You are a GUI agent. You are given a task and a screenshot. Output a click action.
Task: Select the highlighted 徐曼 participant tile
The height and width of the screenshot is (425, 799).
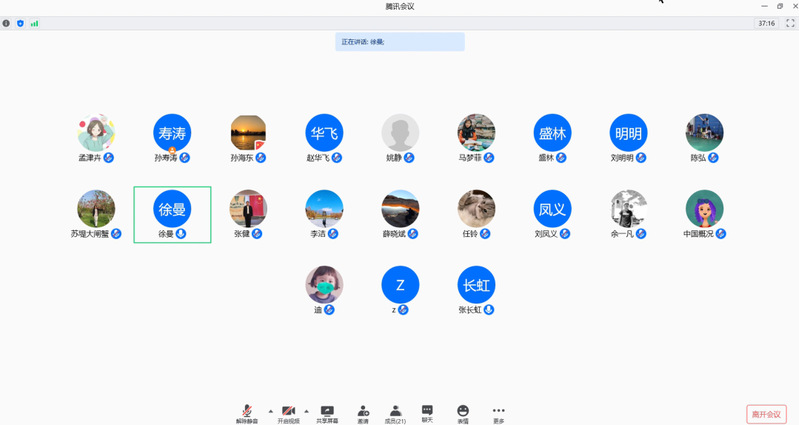tap(172, 214)
